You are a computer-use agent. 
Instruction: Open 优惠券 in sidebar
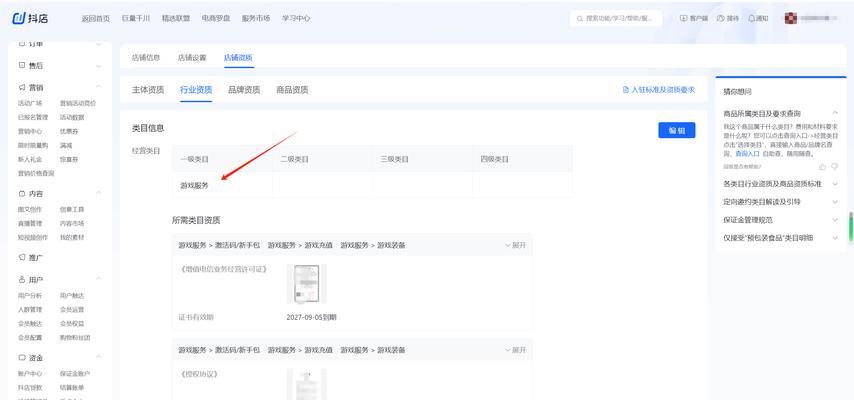coord(69,131)
